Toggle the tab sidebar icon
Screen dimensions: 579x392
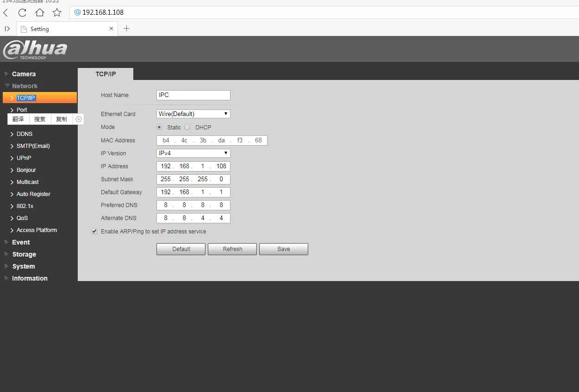(7, 29)
